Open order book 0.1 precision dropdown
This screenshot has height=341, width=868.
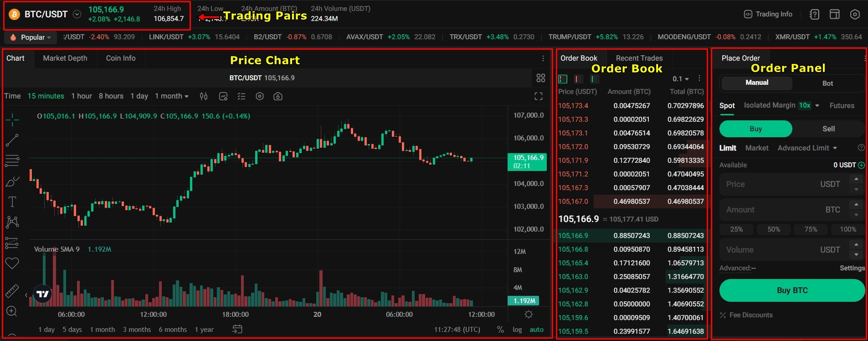click(681, 79)
